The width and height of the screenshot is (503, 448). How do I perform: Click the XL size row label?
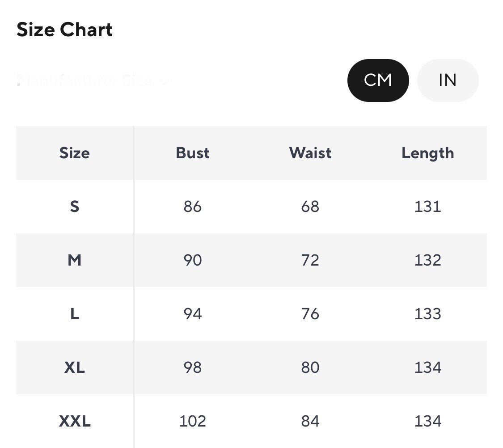pos(74,368)
